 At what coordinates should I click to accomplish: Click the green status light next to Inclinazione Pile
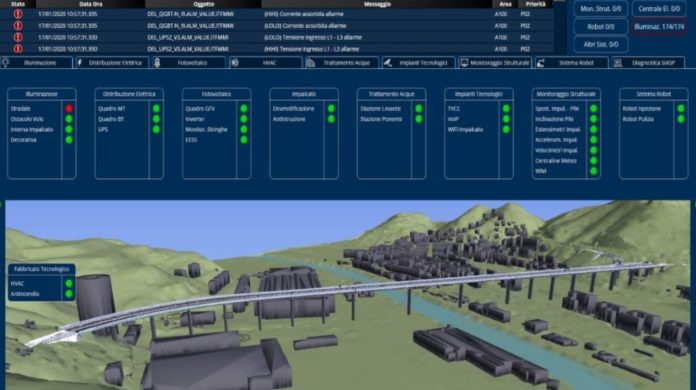pos(593,119)
